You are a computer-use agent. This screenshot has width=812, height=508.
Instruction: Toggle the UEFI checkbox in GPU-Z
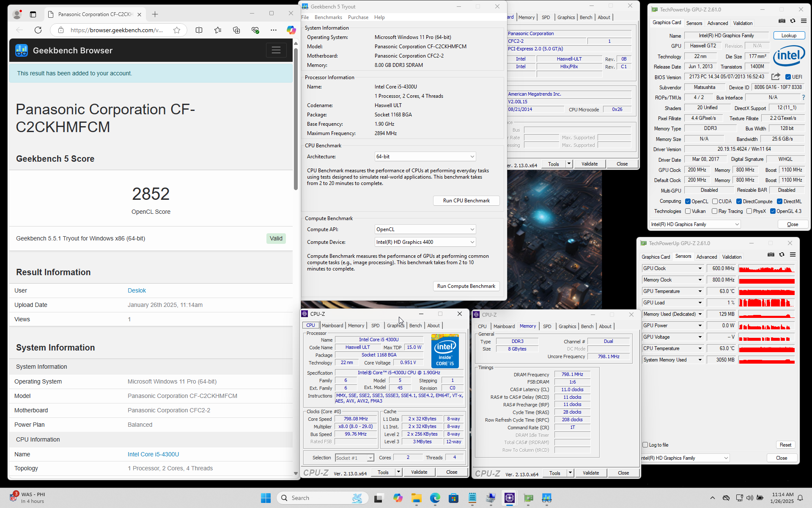coord(788,77)
